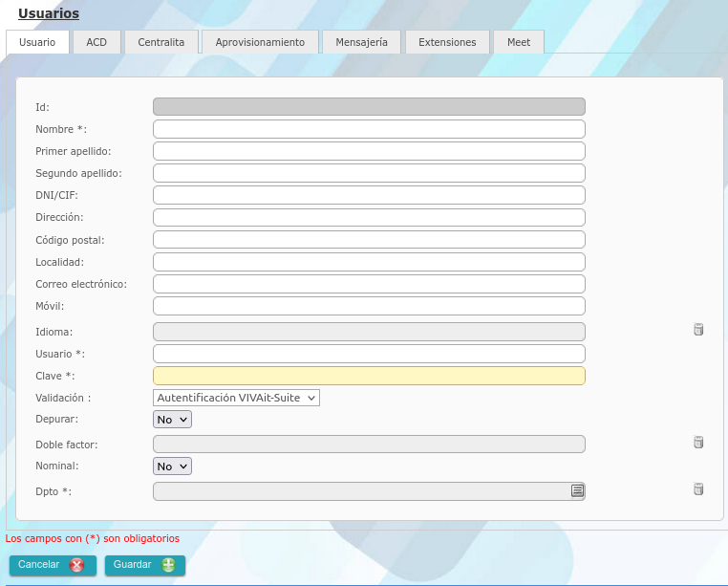Clear the Doble factor field with trash icon

698,442
